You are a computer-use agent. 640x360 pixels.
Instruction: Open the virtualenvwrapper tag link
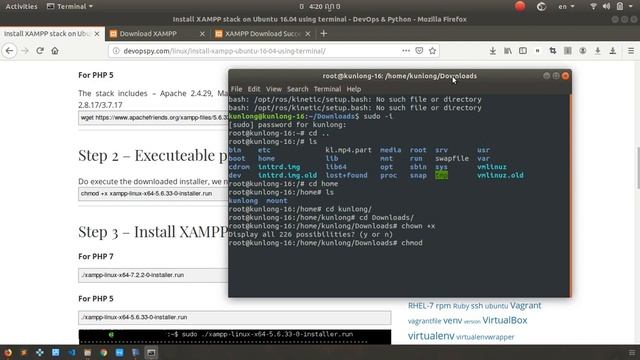pos(485,337)
